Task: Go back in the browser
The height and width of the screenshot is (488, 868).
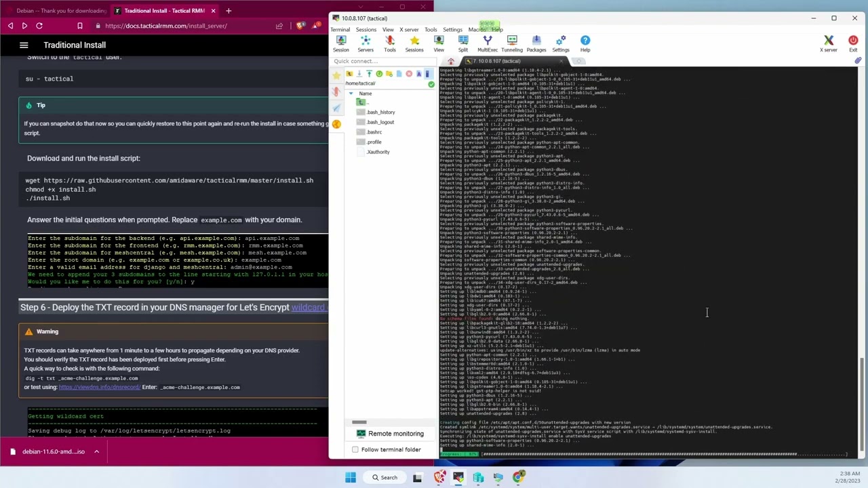Action: (10, 26)
